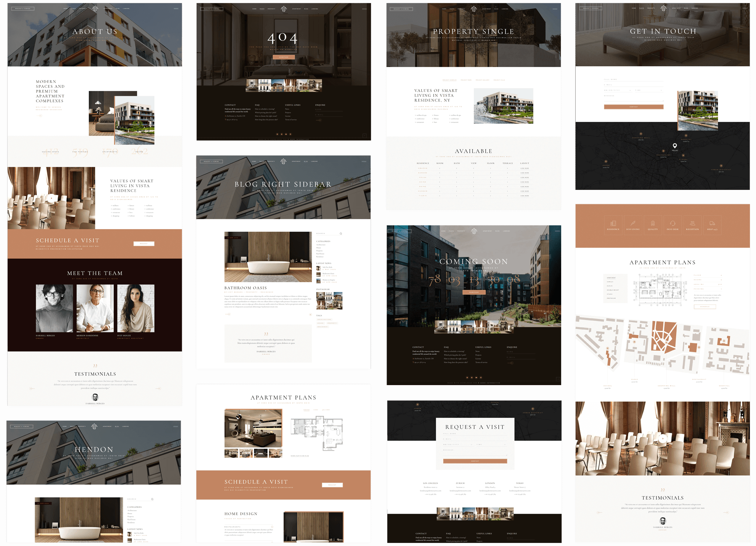Click the share icon under Bathroom Oasis post
756x546 pixels.
click(x=310, y=315)
